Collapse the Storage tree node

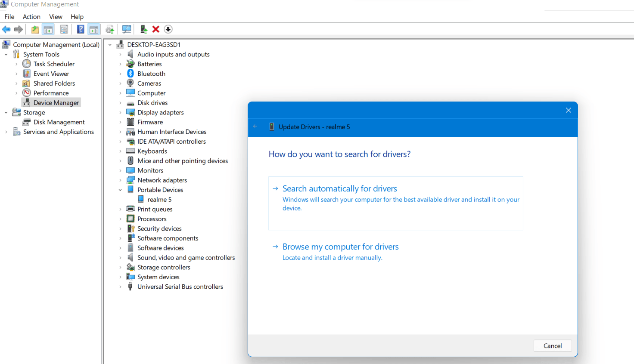point(6,112)
